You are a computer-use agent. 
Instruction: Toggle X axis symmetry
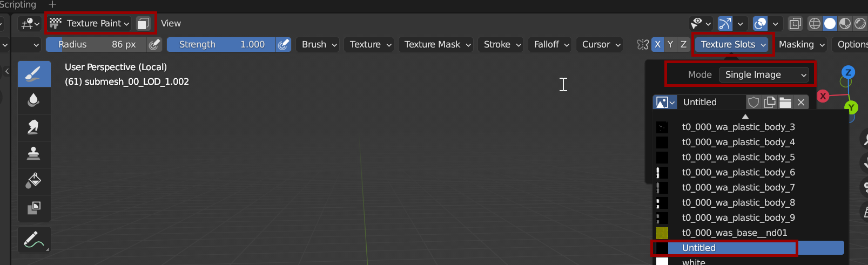657,44
